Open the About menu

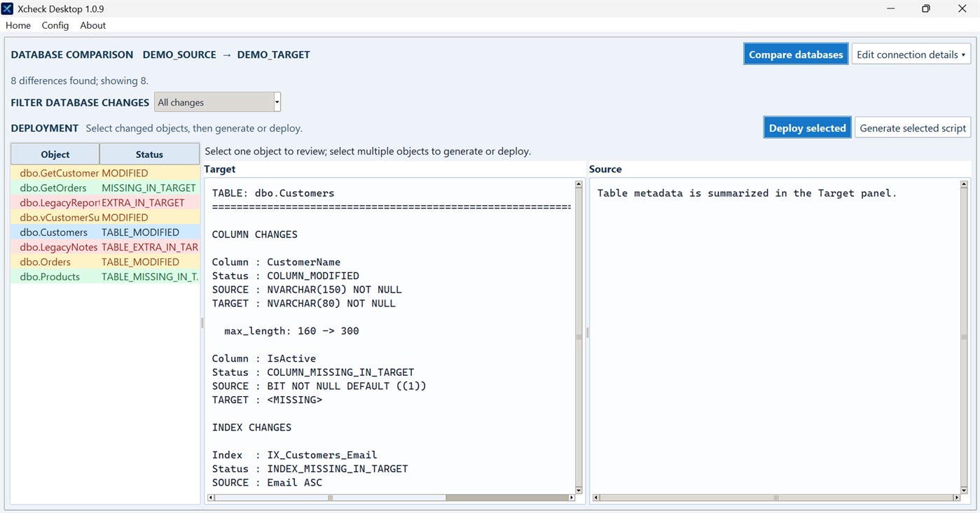click(x=93, y=25)
